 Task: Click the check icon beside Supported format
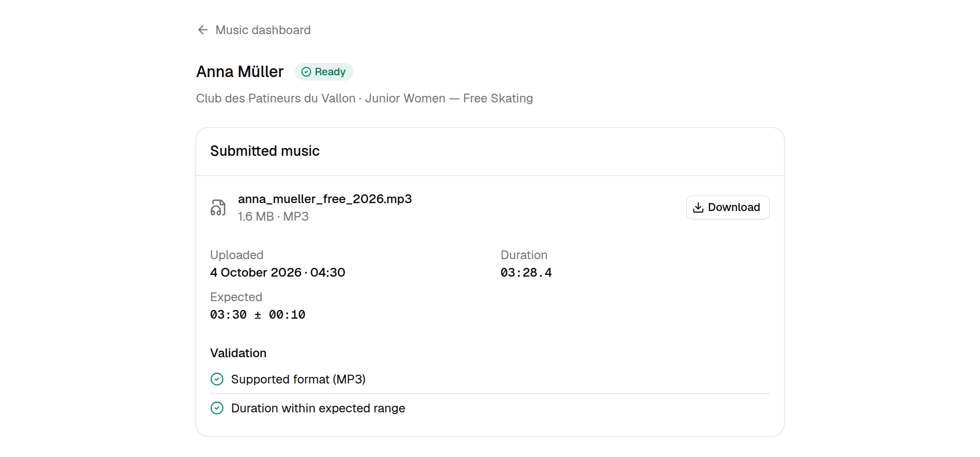click(x=217, y=379)
